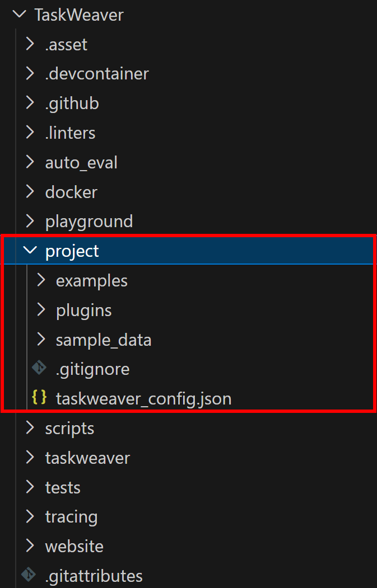The height and width of the screenshot is (588, 377).
Task: Click the JSON icon beside taskweaver_config.json
Action: pyautogui.click(x=39, y=398)
